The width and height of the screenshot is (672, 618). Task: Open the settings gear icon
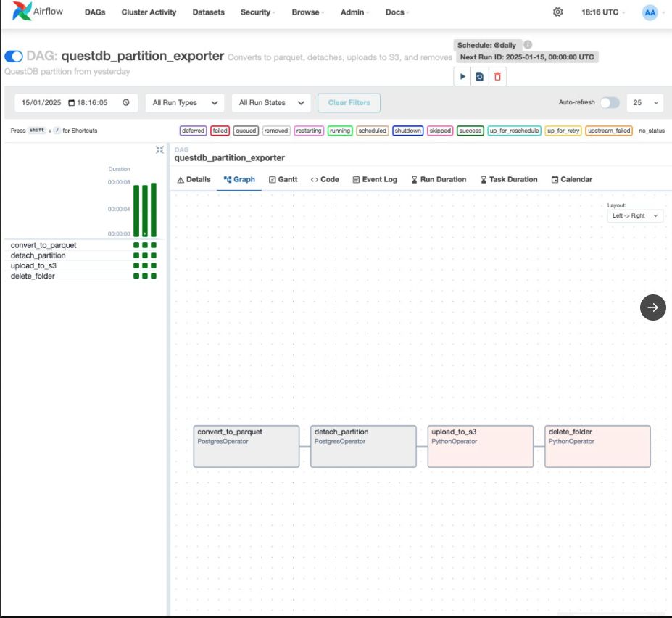coord(557,12)
